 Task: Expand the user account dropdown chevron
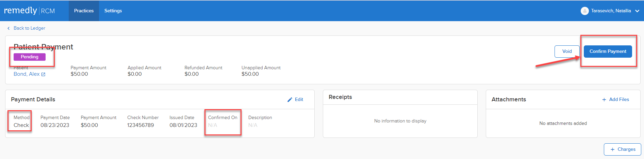[637, 11]
